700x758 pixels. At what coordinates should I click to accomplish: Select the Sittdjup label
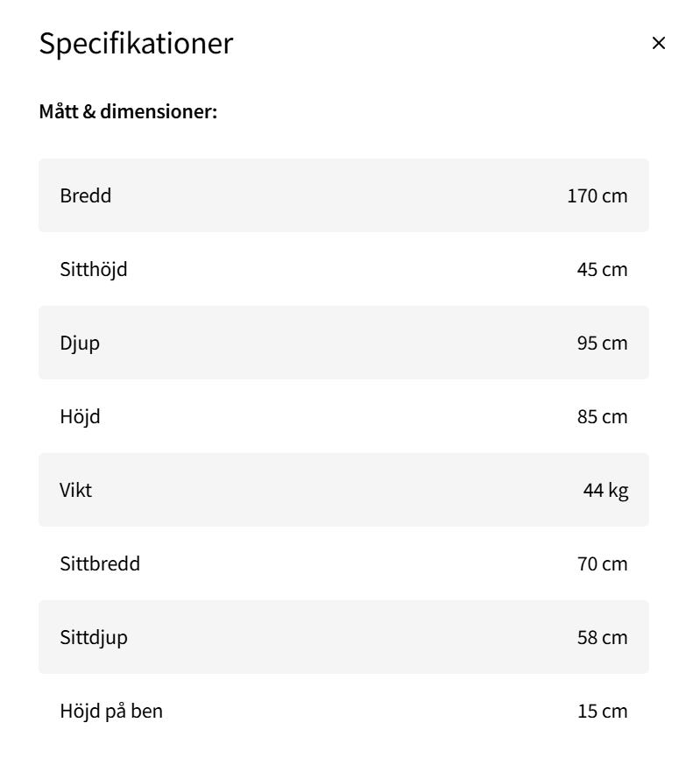point(94,637)
